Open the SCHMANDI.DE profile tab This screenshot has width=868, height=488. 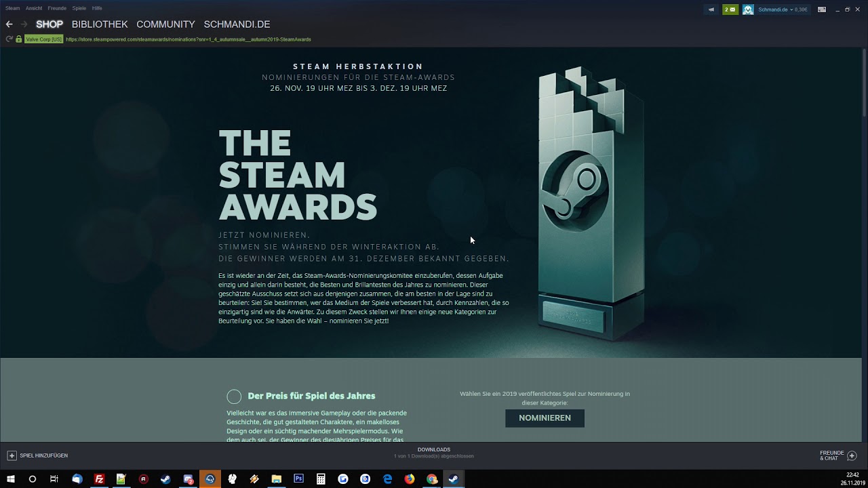pos(237,24)
